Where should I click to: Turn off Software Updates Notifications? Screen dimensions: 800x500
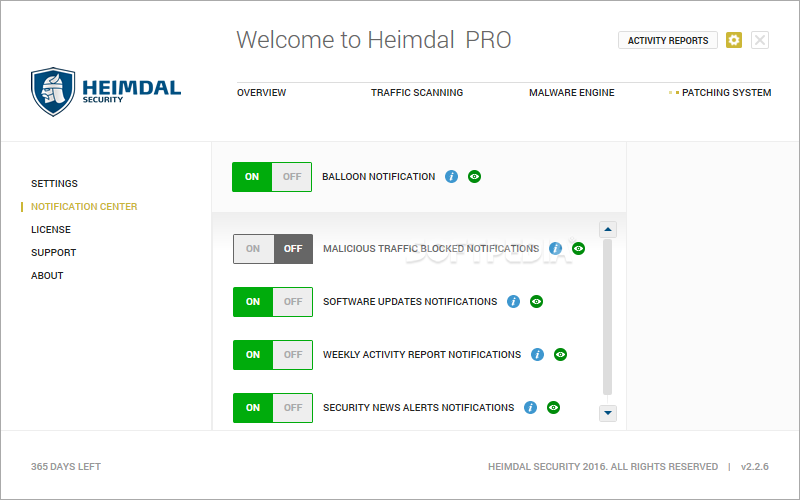pyautogui.click(x=293, y=302)
